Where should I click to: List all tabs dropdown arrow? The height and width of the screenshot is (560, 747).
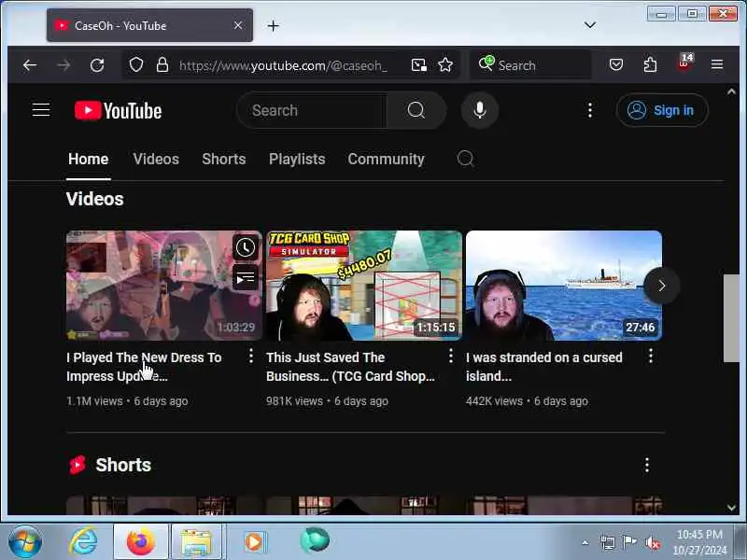[x=590, y=25]
